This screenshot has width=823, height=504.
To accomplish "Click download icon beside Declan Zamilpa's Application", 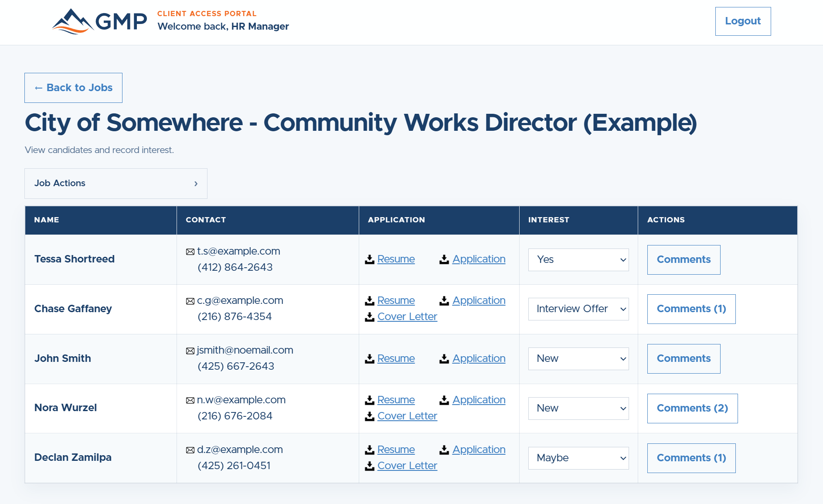I will (x=444, y=450).
